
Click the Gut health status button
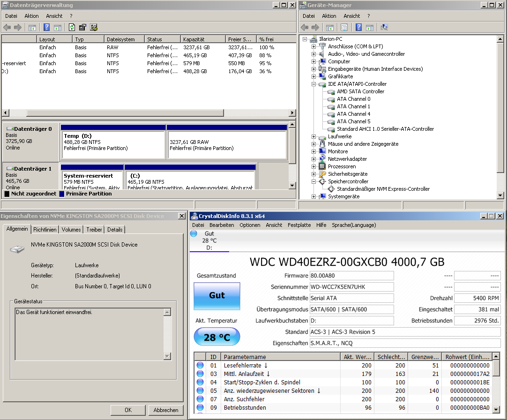(x=216, y=296)
